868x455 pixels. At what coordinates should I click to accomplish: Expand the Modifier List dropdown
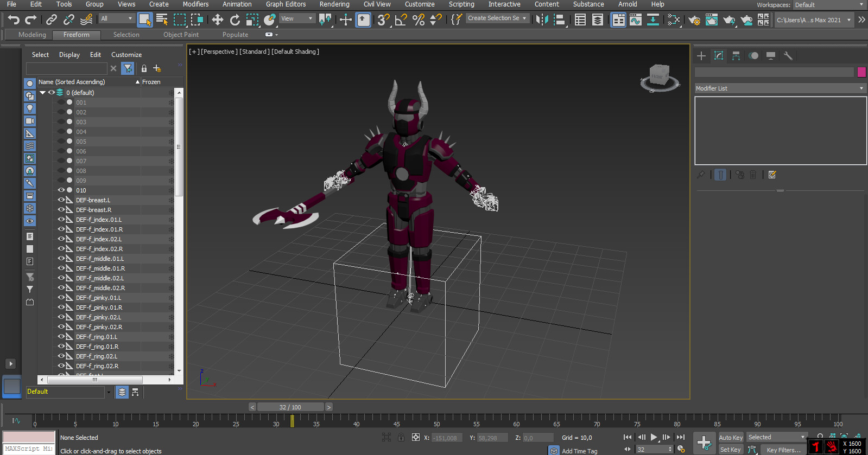click(x=780, y=88)
